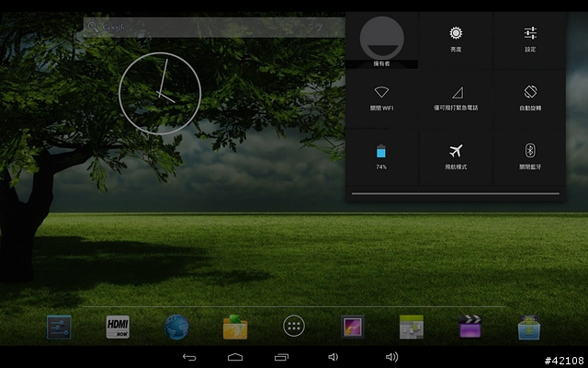This screenshot has height=368, width=588.
Task: Launch the purple clapperboard video app
Action: click(x=470, y=327)
